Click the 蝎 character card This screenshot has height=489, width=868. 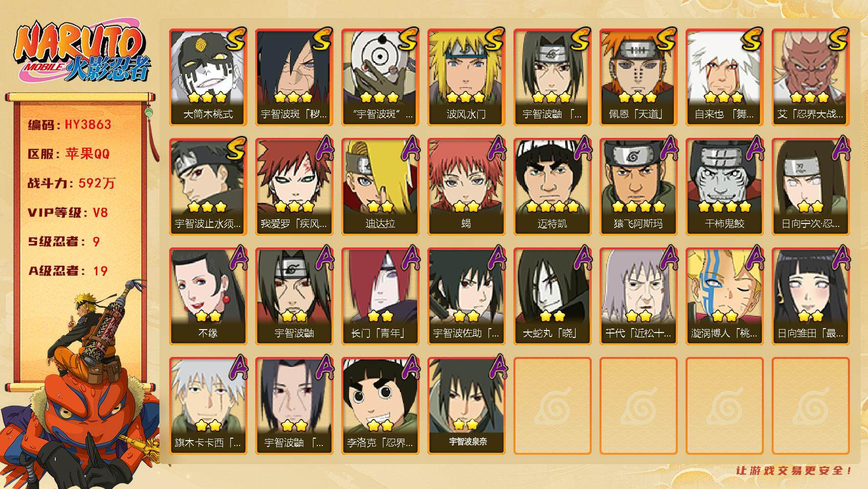466,186
